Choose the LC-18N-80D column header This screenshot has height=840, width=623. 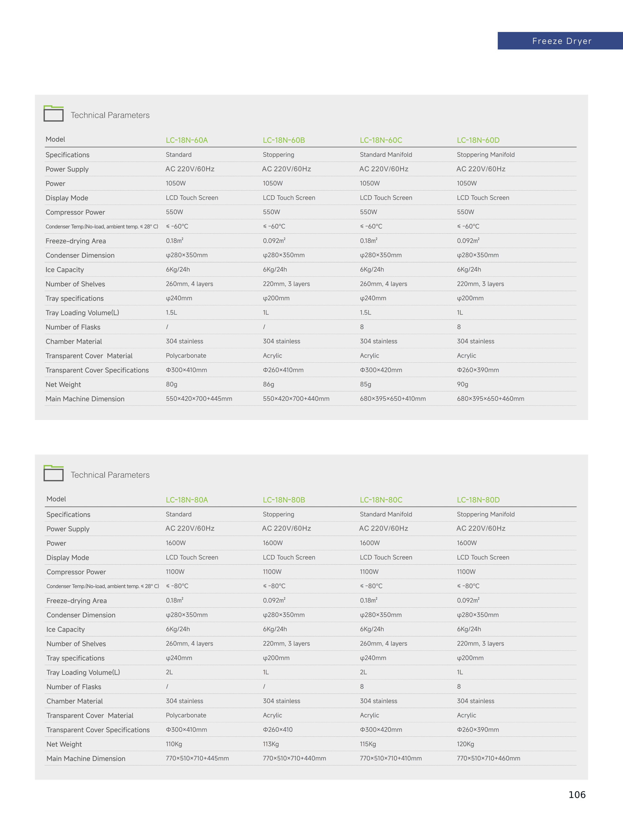tap(478, 500)
